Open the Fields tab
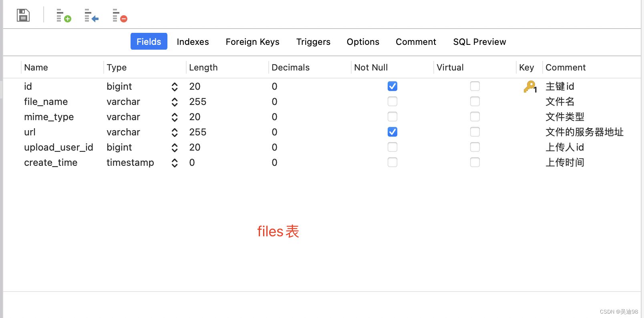 pyautogui.click(x=149, y=42)
